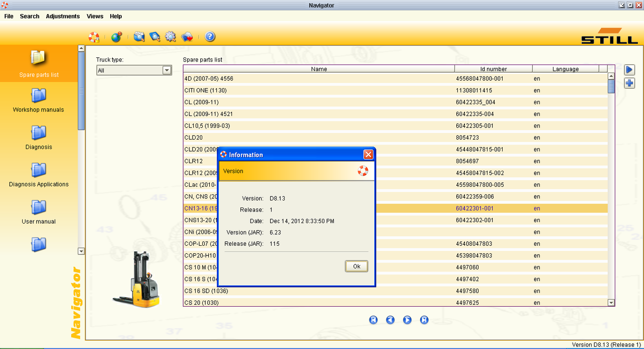The height and width of the screenshot is (349, 644).
Task: Go to last page of list
Action: pyautogui.click(x=424, y=320)
